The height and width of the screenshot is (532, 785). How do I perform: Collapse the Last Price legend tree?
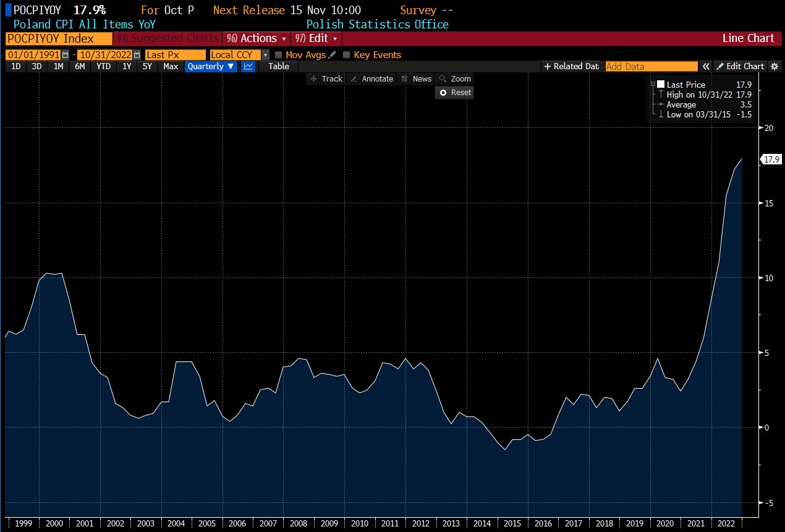coord(653,84)
